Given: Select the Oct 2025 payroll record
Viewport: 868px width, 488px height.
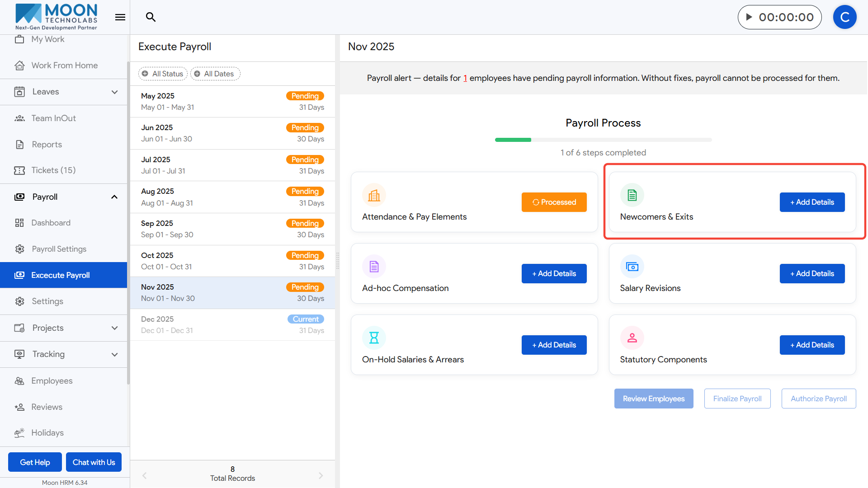Looking at the screenshot, I should pos(232,261).
